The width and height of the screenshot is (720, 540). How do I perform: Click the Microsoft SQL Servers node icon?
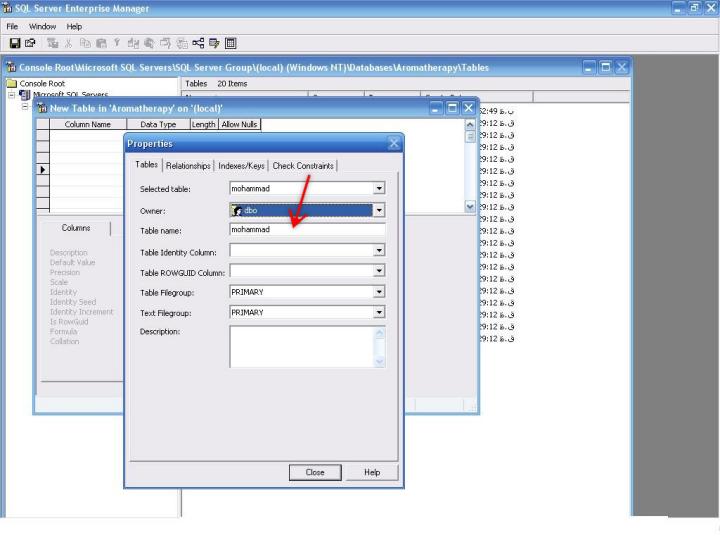pos(25,95)
